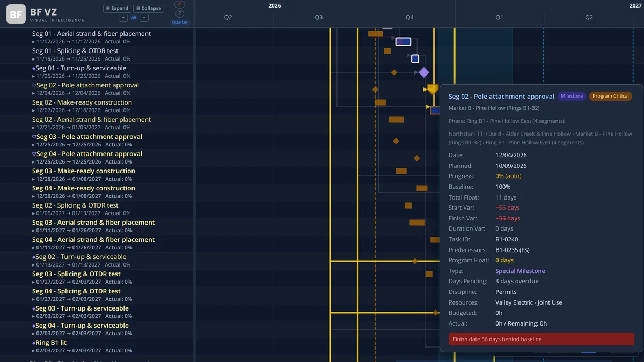Screen dimensions: 644x362
Task: Select the purple Seg 01 turn-up milestone diamond
Action: (423, 72)
